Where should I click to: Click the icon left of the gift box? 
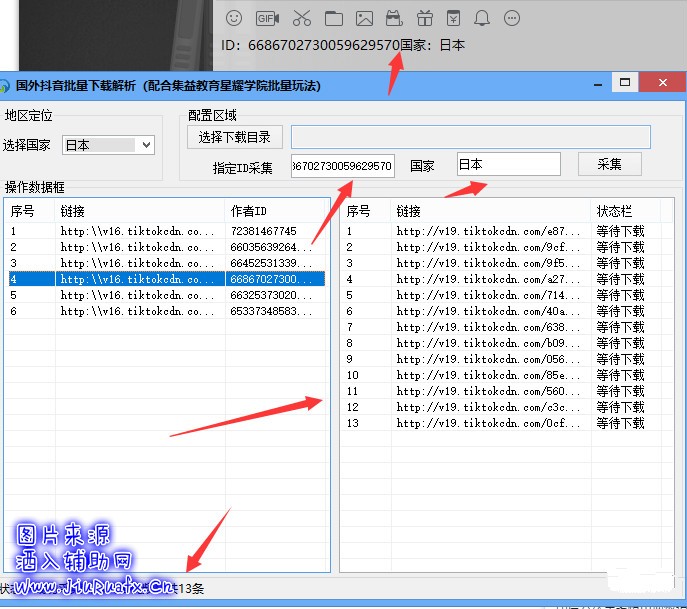(394, 18)
